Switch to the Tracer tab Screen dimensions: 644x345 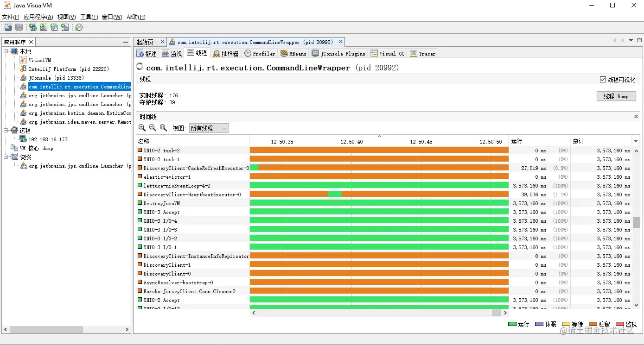423,54
